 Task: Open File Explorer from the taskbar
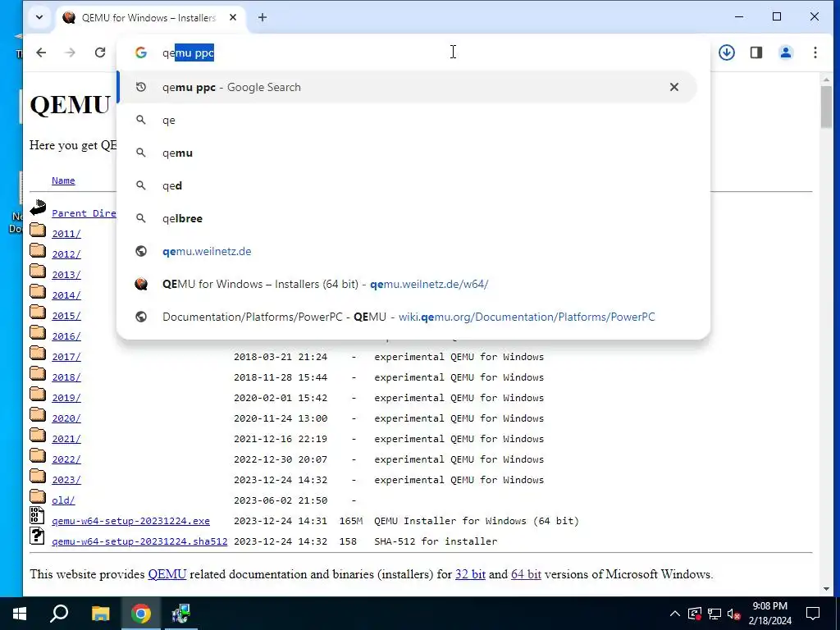pos(100,614)
